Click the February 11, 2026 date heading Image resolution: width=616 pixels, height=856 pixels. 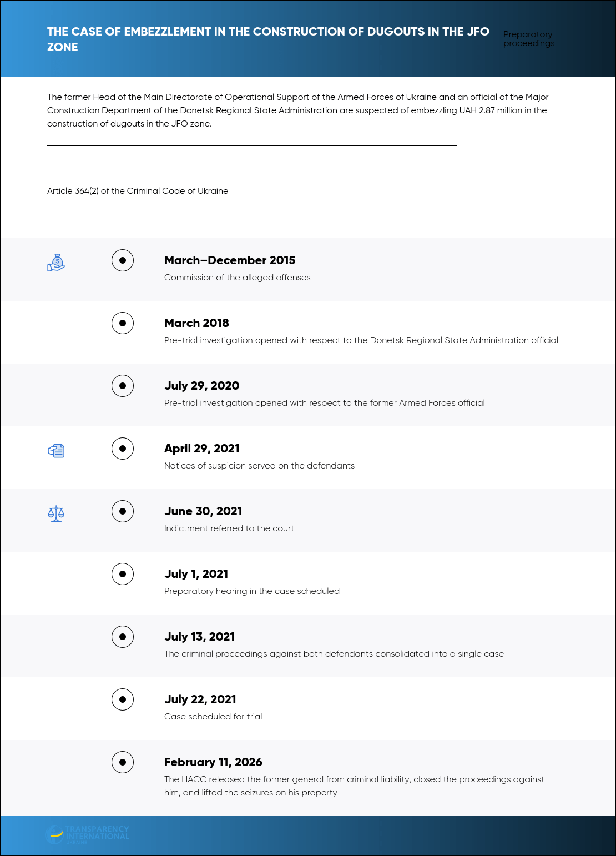(213, 762)
